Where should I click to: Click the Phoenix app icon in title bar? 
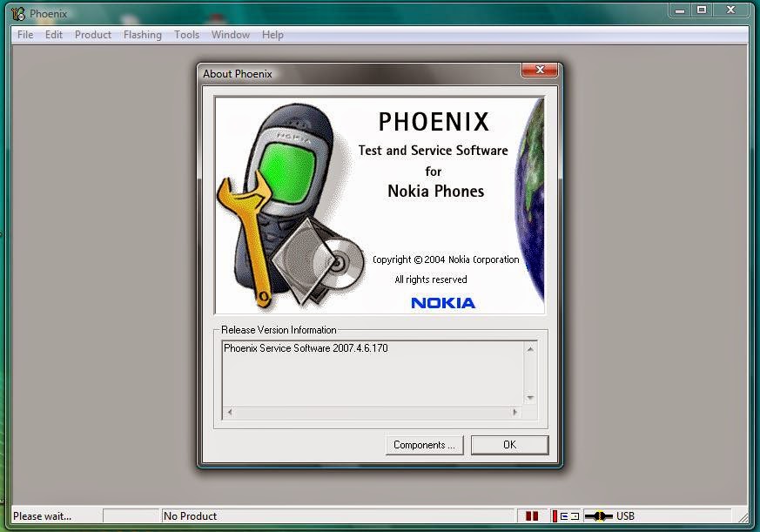(x=18, y=14)
